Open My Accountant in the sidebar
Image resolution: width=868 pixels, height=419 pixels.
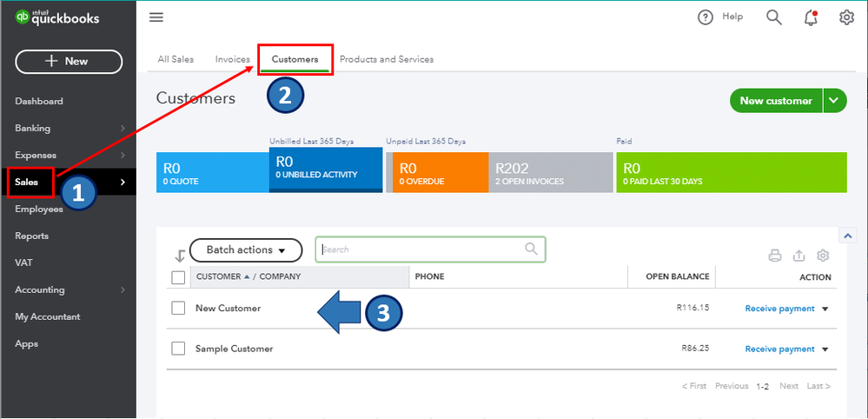[x=48, y=316]
